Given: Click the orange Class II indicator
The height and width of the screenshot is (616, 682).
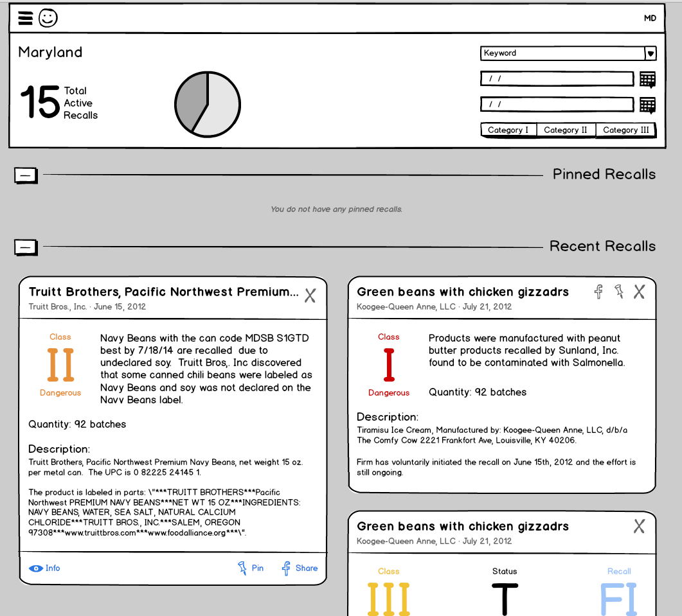Looking at the screenshot, I should (60, 365).
